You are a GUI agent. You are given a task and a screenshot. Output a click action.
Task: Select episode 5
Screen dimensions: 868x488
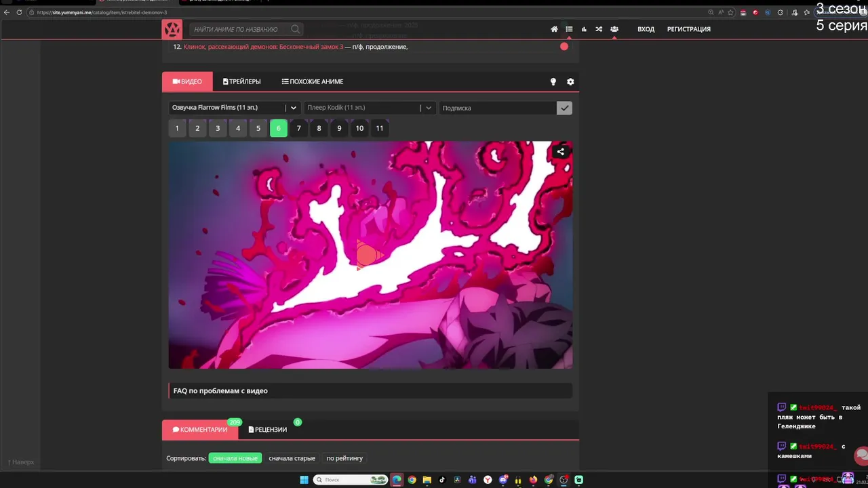258,128
